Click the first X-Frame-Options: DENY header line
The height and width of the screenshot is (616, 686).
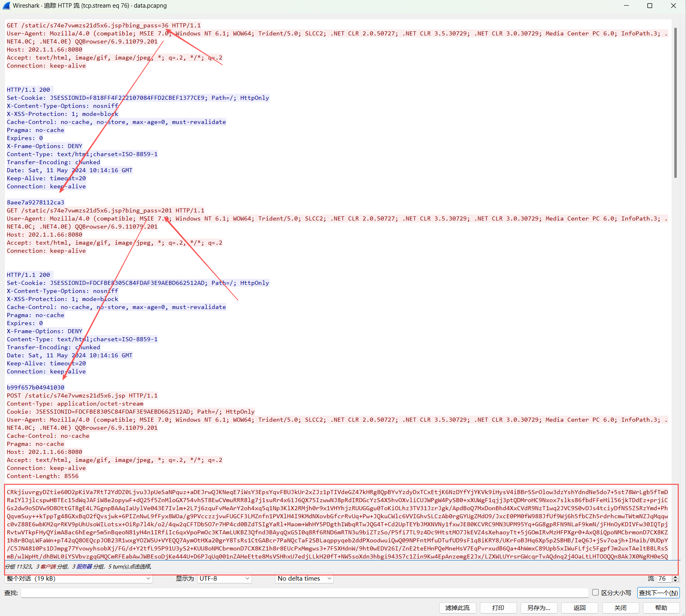[44, 146]
